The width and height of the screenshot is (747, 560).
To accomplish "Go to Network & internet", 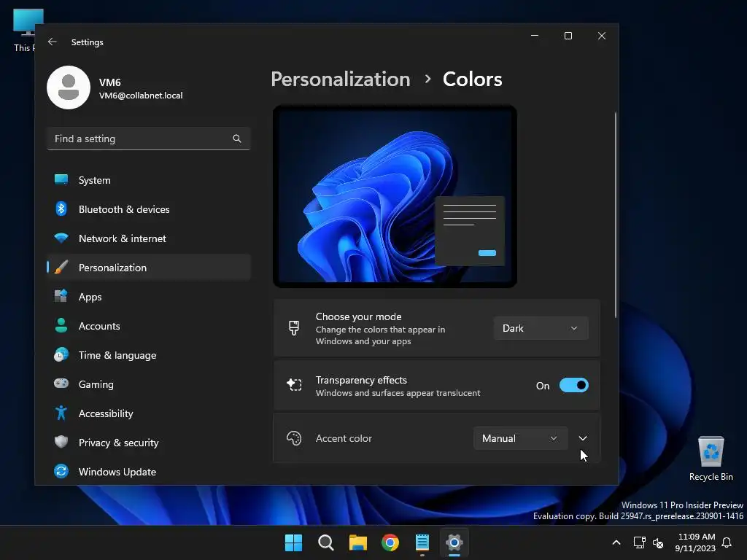I will (x=149, y=238).
